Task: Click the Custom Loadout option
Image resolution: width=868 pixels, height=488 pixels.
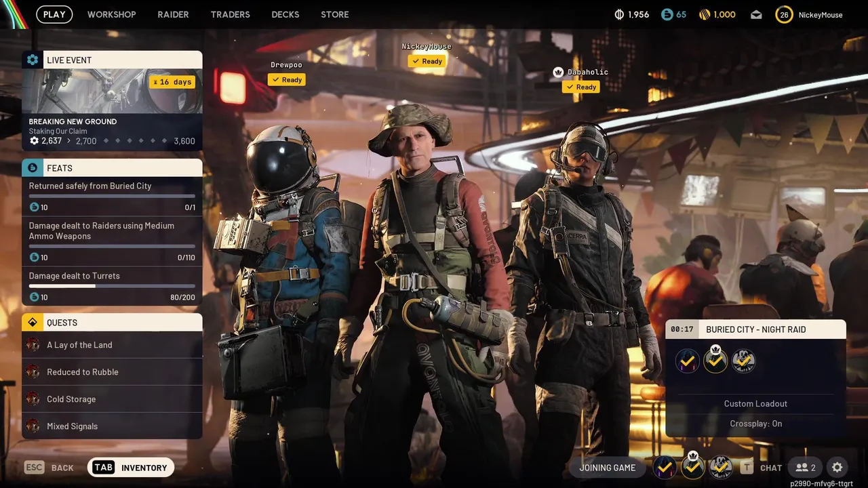Action: click(755, 404)
